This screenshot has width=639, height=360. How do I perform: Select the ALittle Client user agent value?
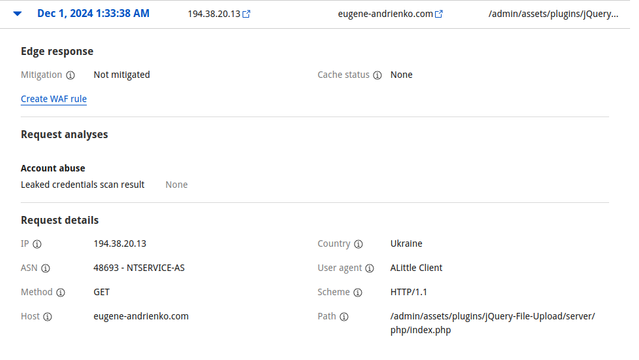point(416,268)
